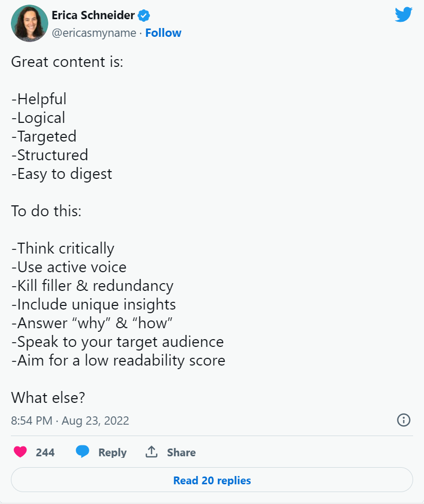Image resolution: width=424 pixels, height=504 pixels.
Task: Click the Read 20 replies button
Action: pos(212,480)
